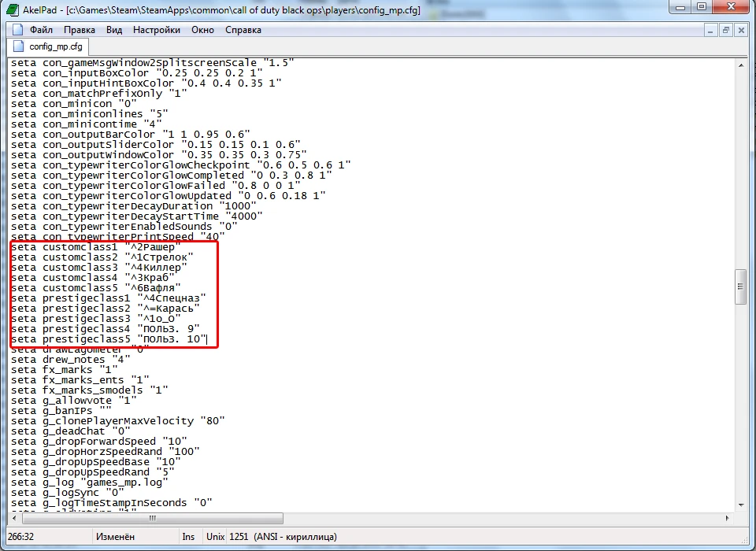Click line seta g_log "games_mp.log"

90,483
